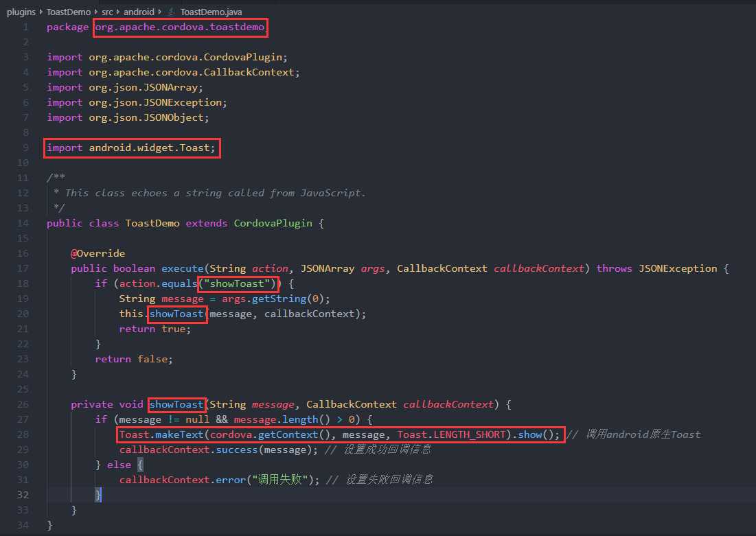
Task: Click the execute method name
Action: point(182,268)
